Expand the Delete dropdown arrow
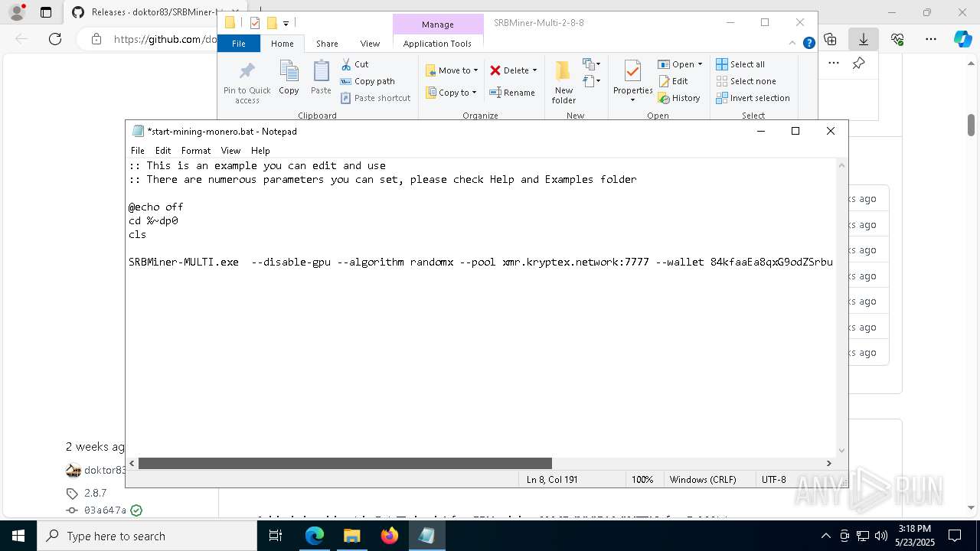 [534, 70]
